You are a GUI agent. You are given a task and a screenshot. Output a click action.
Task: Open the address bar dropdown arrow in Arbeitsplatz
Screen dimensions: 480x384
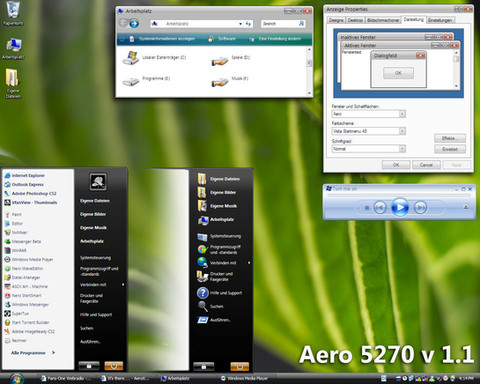pos(240,24)
